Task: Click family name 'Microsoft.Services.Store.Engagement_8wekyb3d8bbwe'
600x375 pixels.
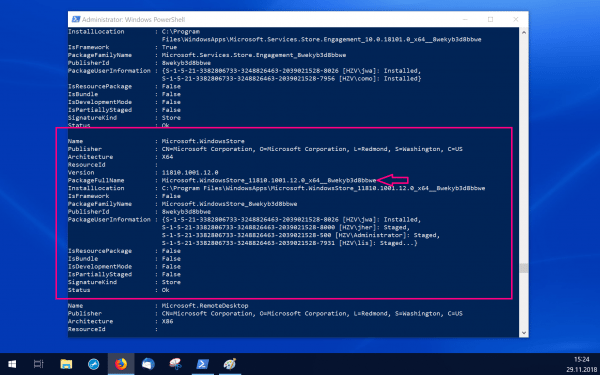Action: pyautogui.click(x=254, y=55)
